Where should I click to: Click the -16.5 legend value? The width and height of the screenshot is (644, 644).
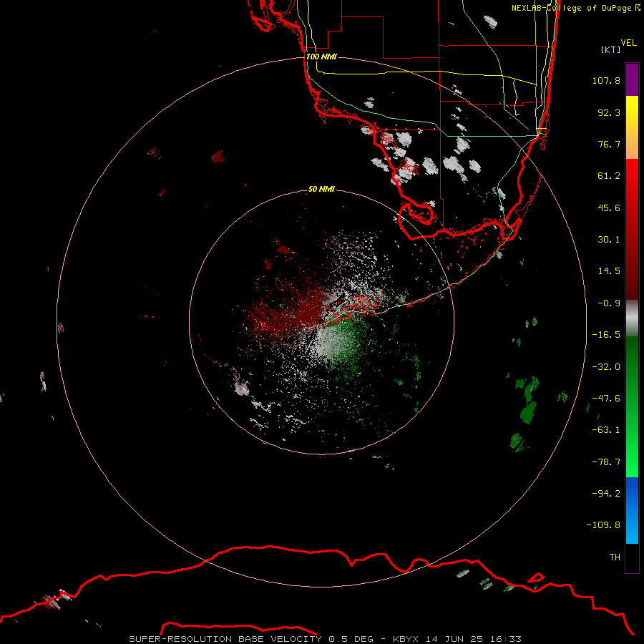coord(606,335)
